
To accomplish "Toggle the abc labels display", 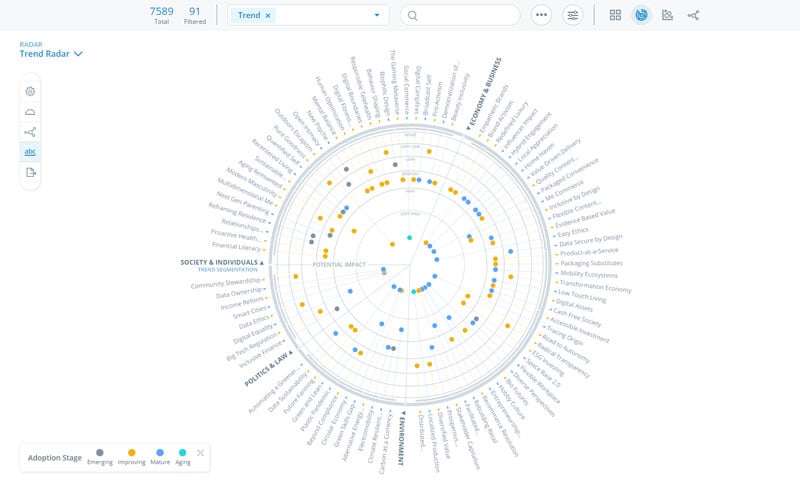I will [30, 152].
